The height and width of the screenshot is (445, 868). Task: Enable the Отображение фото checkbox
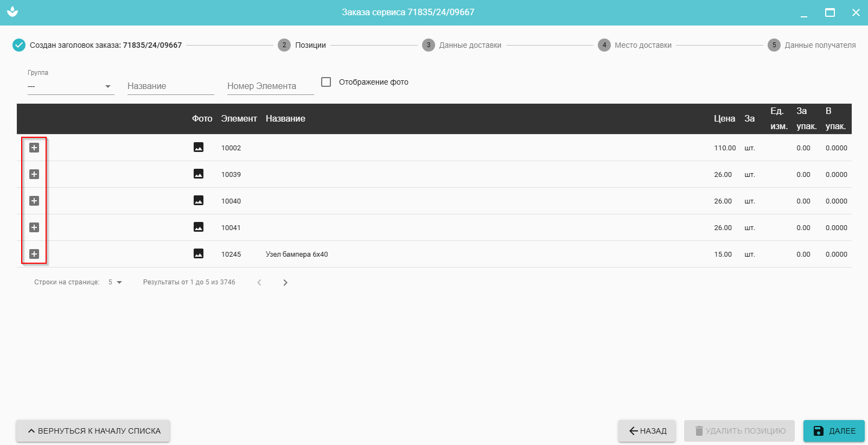(x=326, y=82)
